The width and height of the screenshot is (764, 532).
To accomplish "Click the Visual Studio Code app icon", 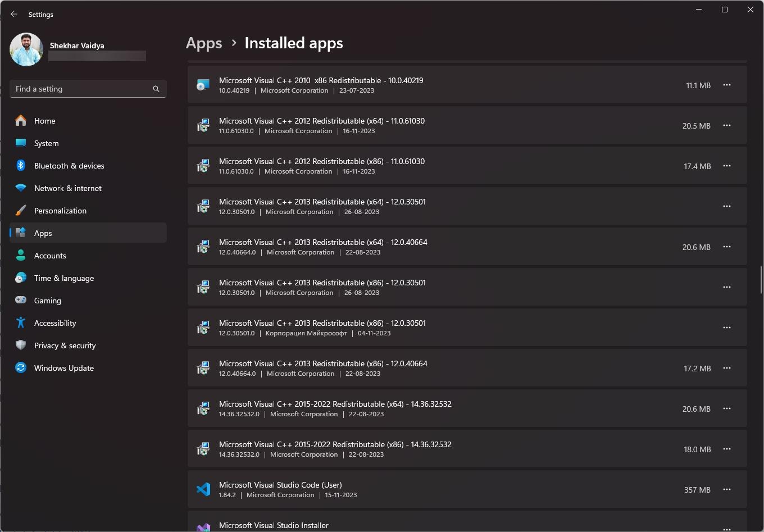I will tap(203, 489).
